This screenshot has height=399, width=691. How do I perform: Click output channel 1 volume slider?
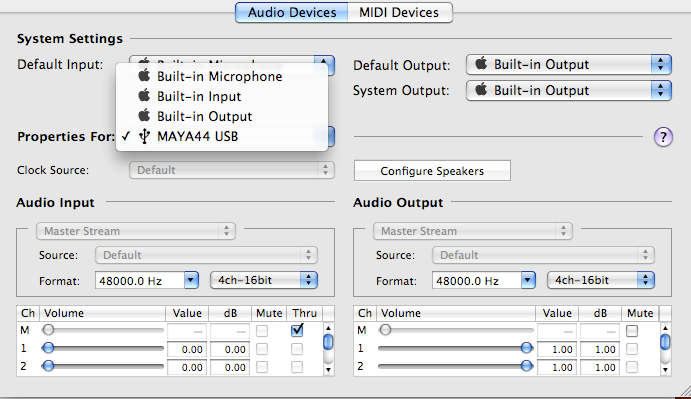(x=456, y=348)
